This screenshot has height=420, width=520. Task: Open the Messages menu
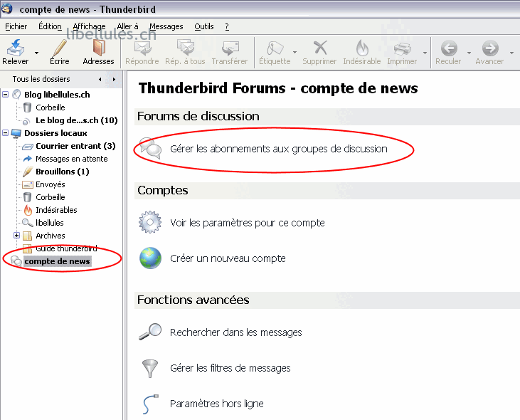click(x=166, y=26)
